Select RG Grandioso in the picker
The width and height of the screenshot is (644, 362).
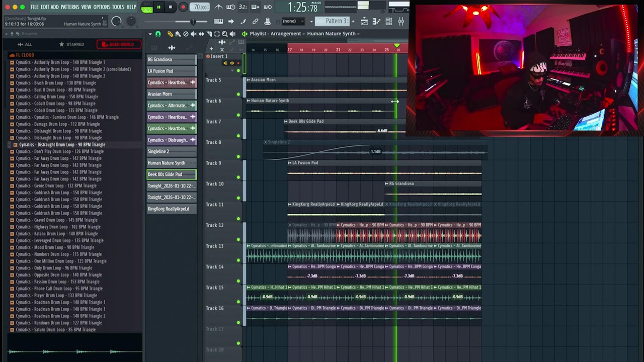[172, 59]
